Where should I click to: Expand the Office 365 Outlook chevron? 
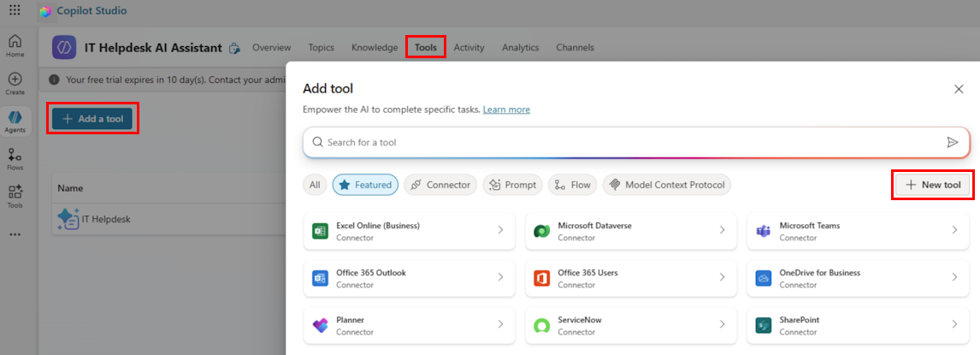(500, 277)
